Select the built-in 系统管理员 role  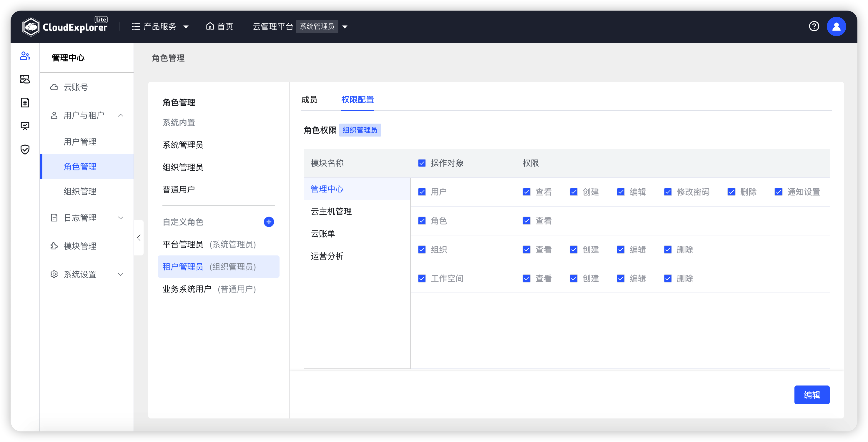point(183,145)
